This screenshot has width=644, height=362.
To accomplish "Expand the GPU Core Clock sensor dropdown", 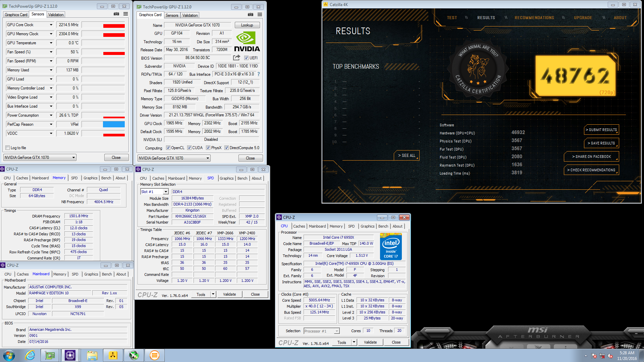I will pos(51,25).
